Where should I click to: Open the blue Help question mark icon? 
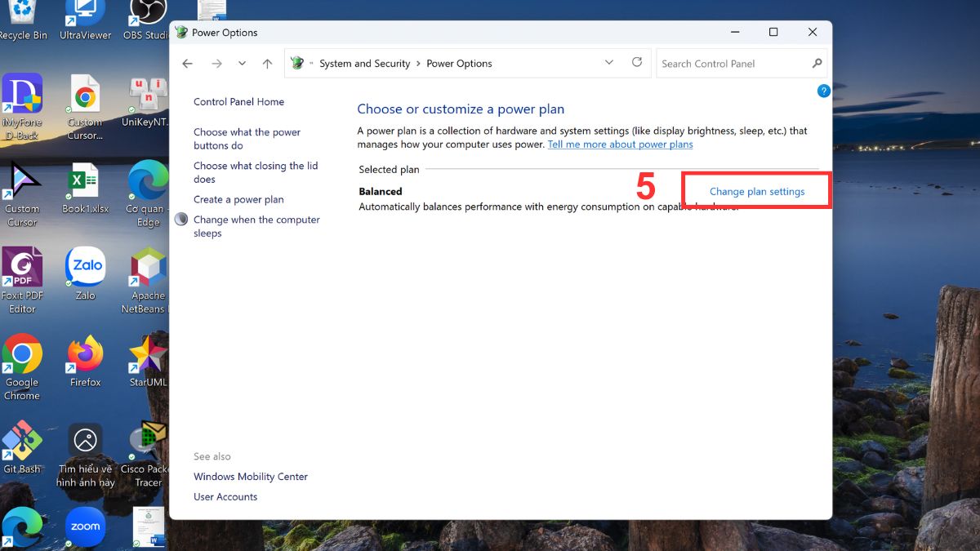pyautogui.click(x=823, y=91)
